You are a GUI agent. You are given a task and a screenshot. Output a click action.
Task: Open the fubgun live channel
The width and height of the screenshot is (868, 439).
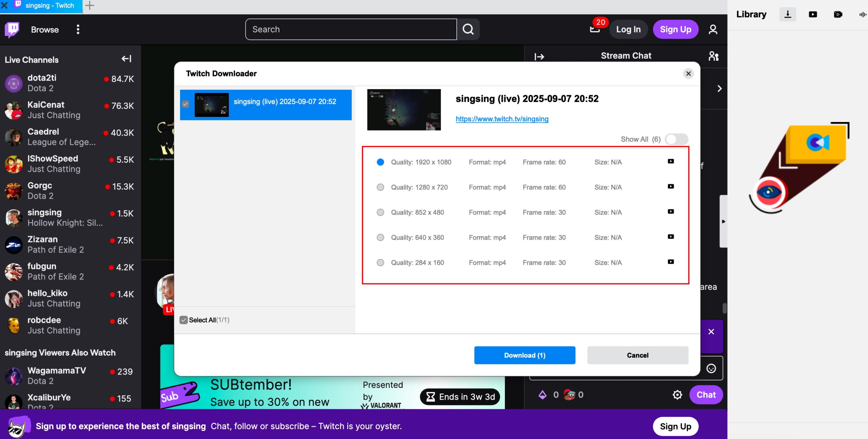[x=70, y=271]
